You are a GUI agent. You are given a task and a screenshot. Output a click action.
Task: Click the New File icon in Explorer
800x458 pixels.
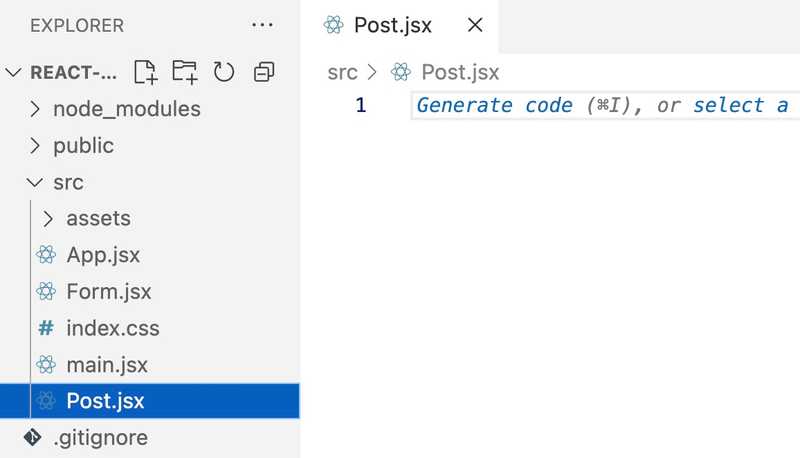point(146,72)
